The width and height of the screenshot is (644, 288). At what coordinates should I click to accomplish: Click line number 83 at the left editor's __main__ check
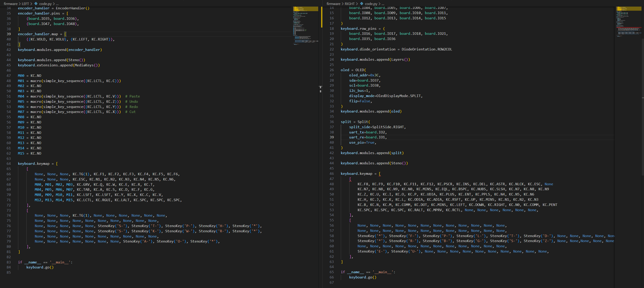coord(9,262)
